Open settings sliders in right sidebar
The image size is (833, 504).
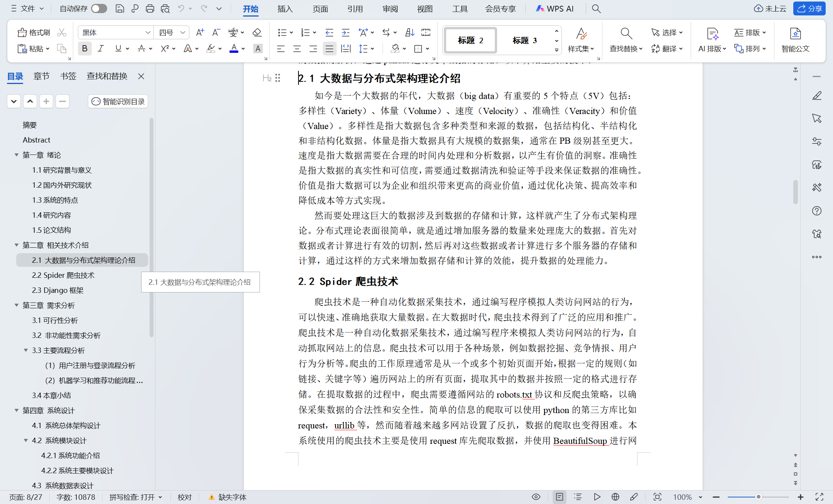816,141
